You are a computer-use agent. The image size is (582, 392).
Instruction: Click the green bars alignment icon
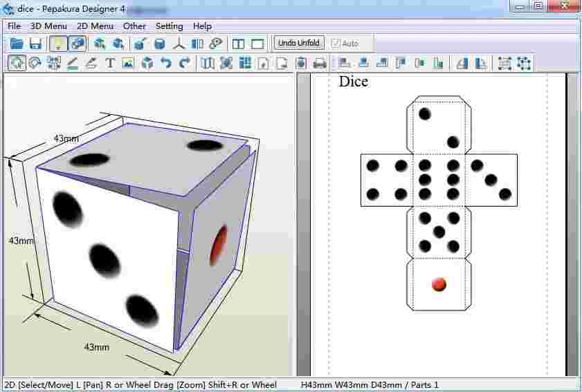(x=438, y=63)
